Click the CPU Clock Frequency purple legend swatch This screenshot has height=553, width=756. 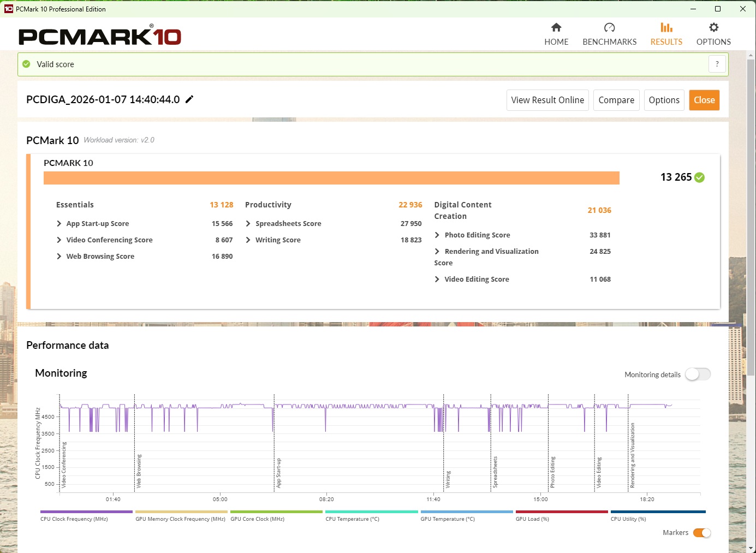pyautogui.click(x=86, y=512)
